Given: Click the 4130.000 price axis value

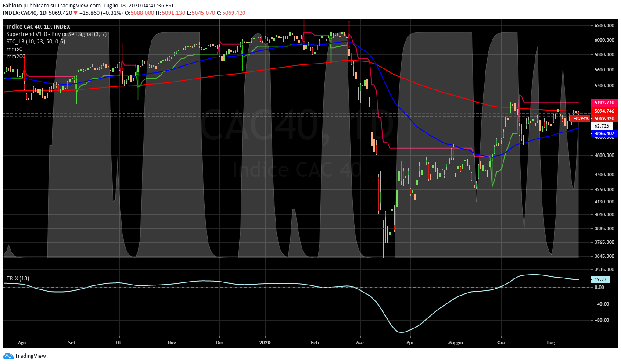Looking at the screenshot, I should 604,202.
